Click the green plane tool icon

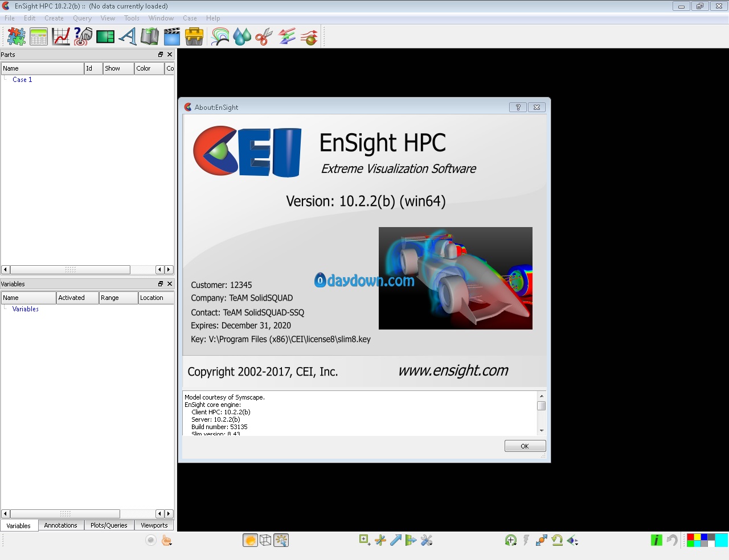411,540
